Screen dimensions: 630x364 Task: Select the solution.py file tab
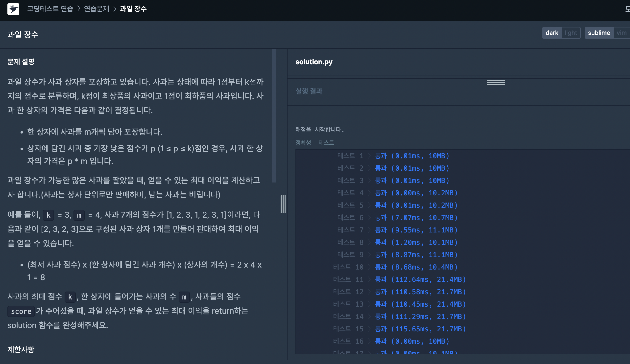click(314, 62)
